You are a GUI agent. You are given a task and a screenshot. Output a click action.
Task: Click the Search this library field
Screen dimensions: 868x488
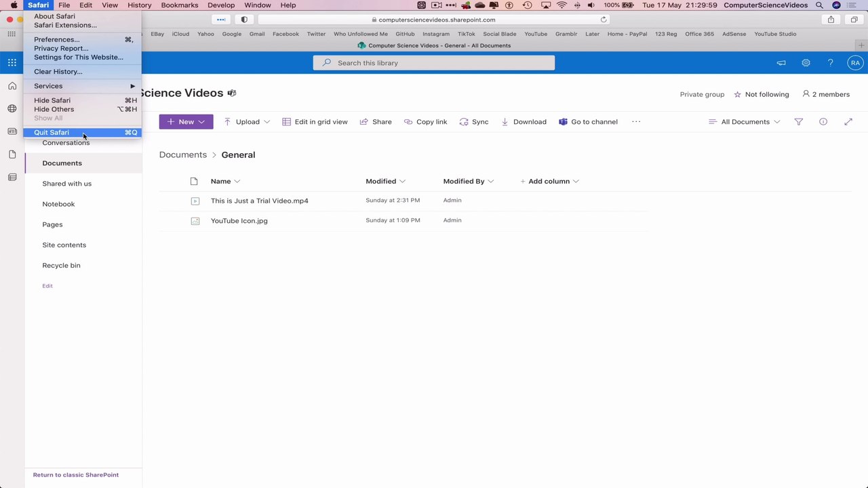click(434, 63)
